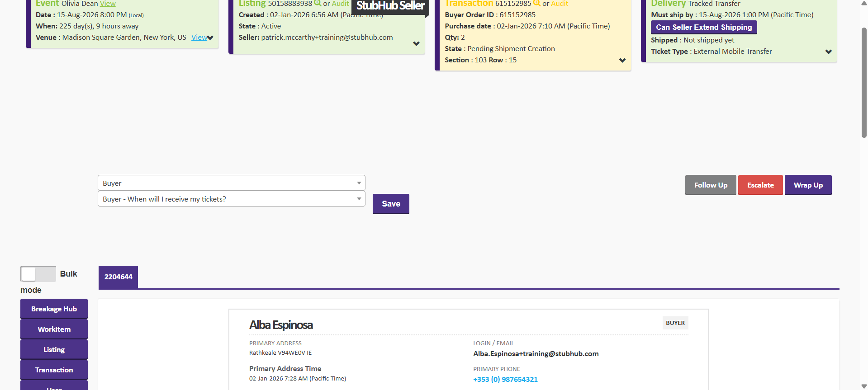Click the red Escalate button
Screen dimensions: 868x390
point(760,185)
